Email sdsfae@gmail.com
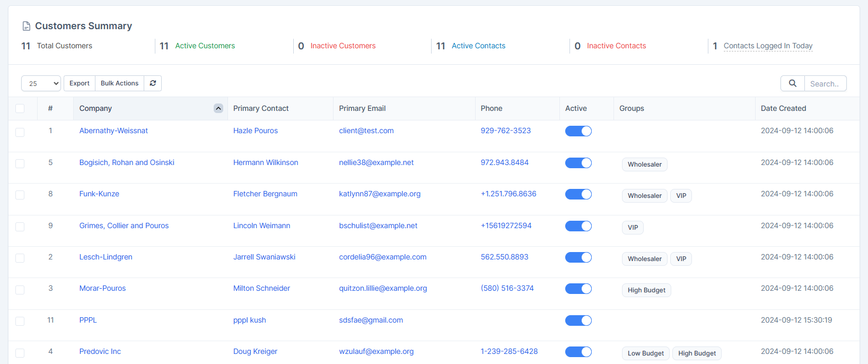The image size is (868, 364). pos(371,320)
